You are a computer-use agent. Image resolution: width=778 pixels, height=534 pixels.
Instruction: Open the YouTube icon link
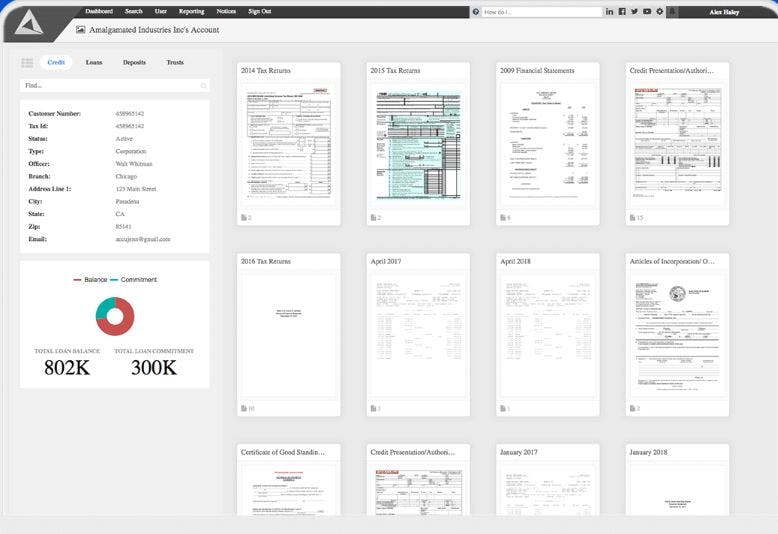click(x=647, y=11)
